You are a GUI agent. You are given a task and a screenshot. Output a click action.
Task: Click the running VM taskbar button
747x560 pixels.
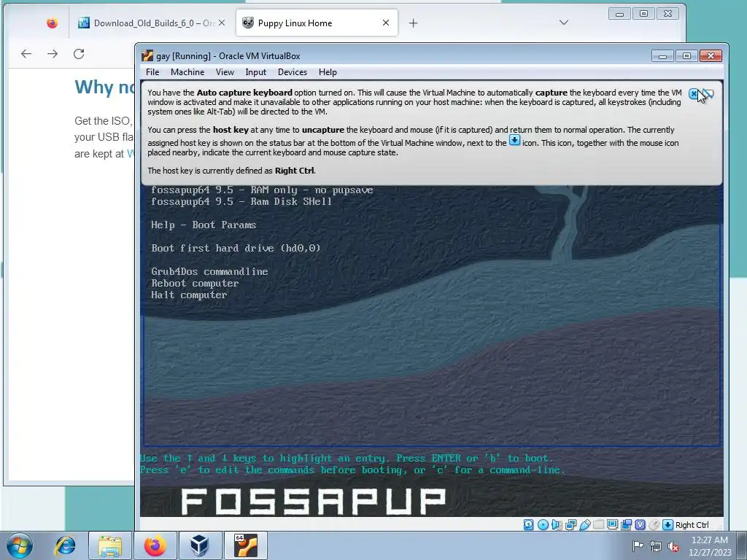click(x=246, y=545)
